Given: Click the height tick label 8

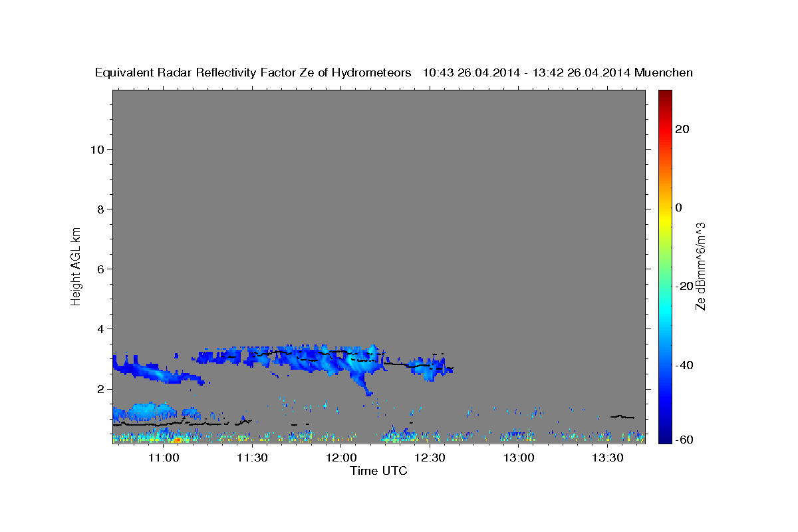Looking at the screenshot, I should coord(101,209).
